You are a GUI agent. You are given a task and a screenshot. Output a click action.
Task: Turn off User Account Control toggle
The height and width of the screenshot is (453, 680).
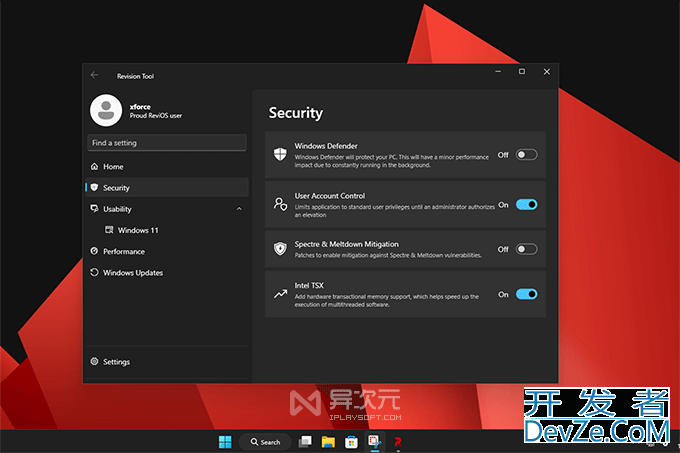tap(526, 205)
